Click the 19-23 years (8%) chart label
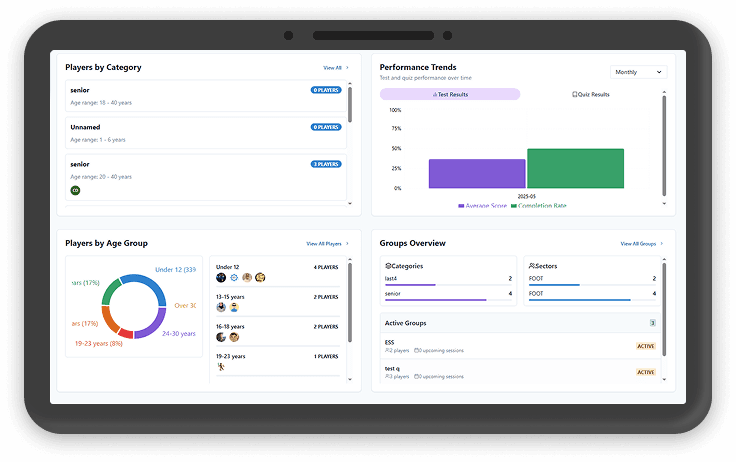This screenshot has width=736, height=462. click(99, 344)
